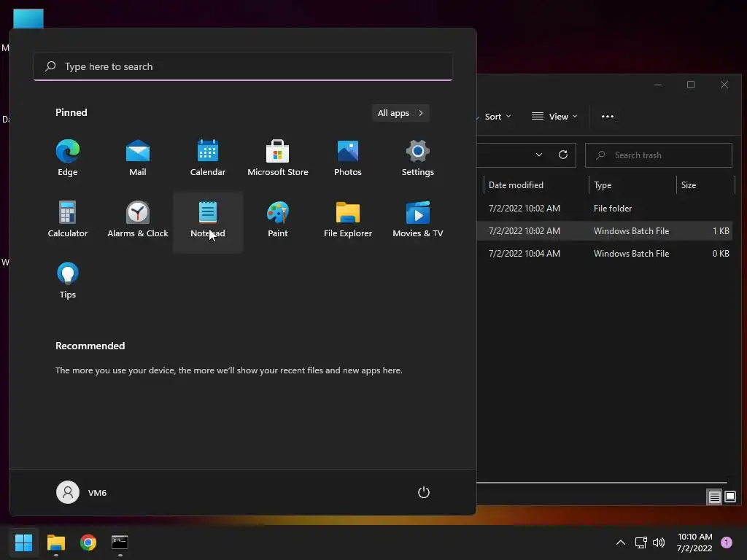
Task: Expand address bar history dropdown in Explorer
Action: click(539, 155)
